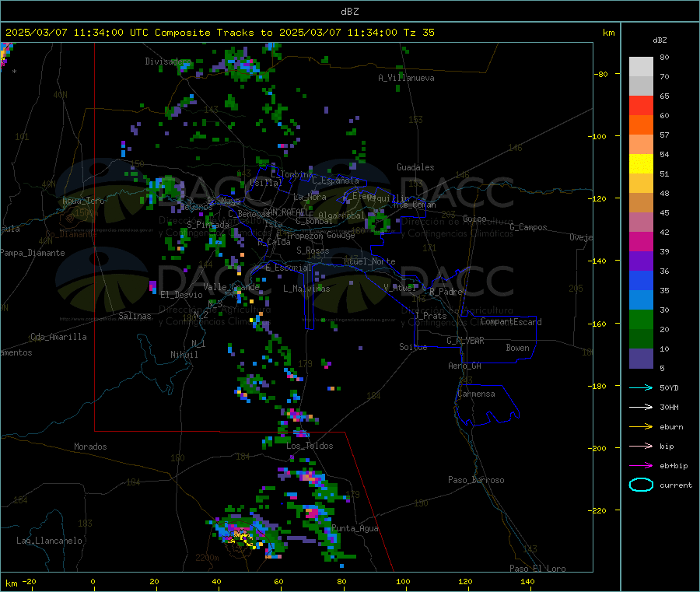Pick the slate swatch between 10 and 5
The width and height of the screenshot is (700, 592).
click(x=641, y=359)
